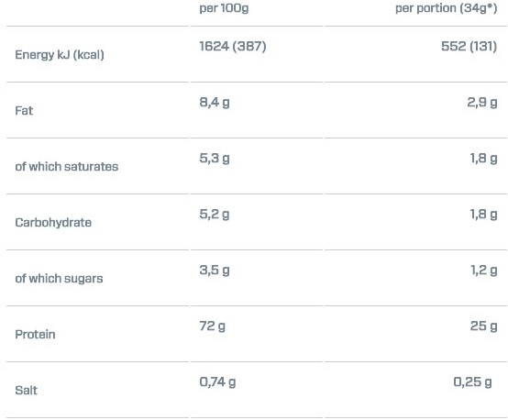Screen dimensions: 508x420
Task: Click the 'per 100g' column header
Action: click(x=224, y=8)
